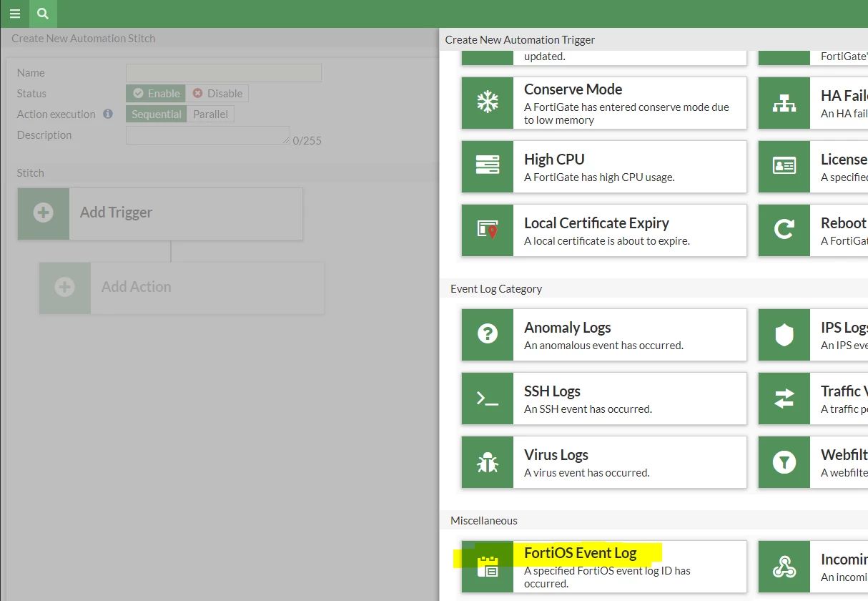Choose Parallel action execution
The width and height of the screenshot is (868, 601).
210,114
